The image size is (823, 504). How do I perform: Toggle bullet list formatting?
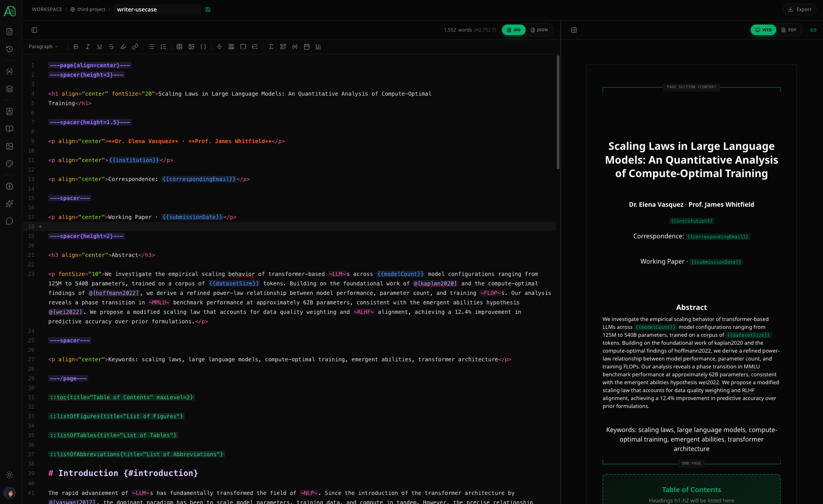click(151, 47)
